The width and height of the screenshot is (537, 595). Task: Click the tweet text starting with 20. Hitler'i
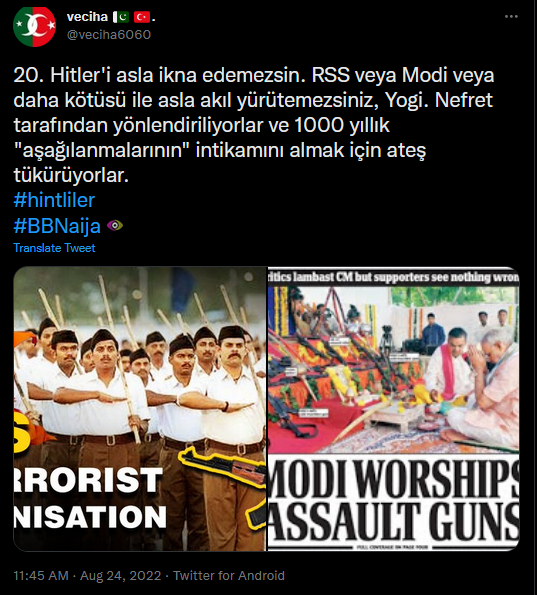point(254,125)
